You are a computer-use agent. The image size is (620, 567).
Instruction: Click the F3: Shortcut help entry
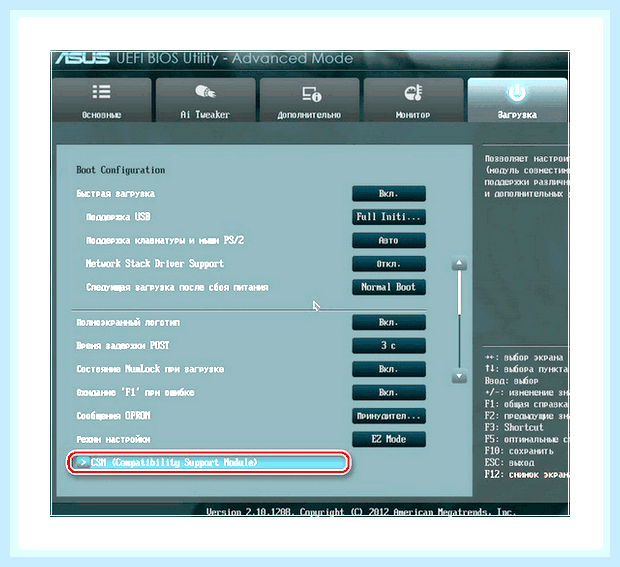(x=514, y=427)
